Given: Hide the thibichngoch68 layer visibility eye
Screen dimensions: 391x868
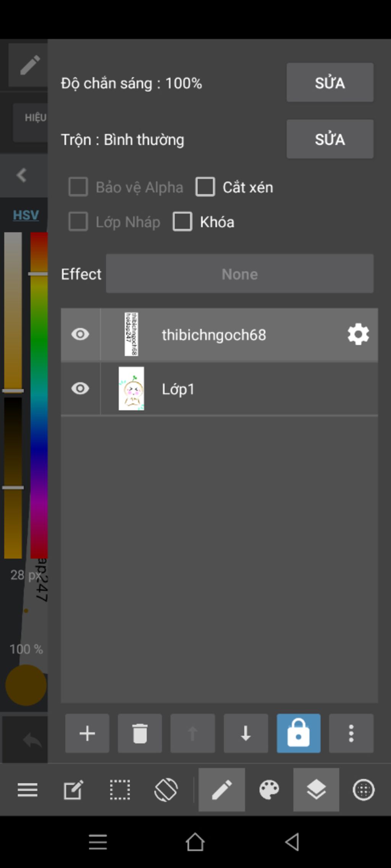Looking at the screenshot, I should (x=80, y=334).
